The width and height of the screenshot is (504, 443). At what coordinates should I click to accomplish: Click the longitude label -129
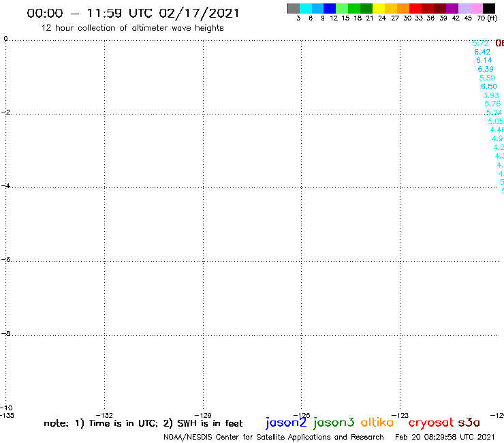tap(203, 415)
